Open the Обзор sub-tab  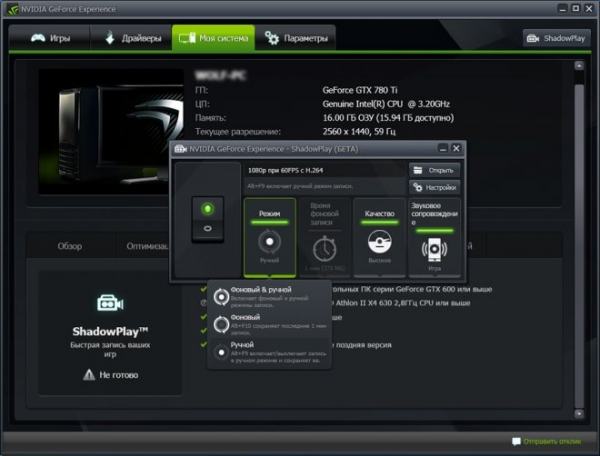pos(70,245)
